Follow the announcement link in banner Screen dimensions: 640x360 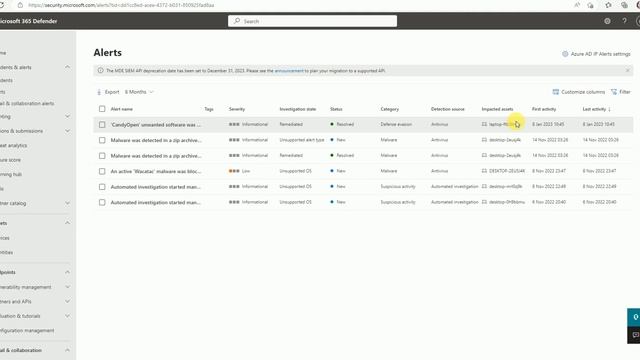tap(289, 71)
